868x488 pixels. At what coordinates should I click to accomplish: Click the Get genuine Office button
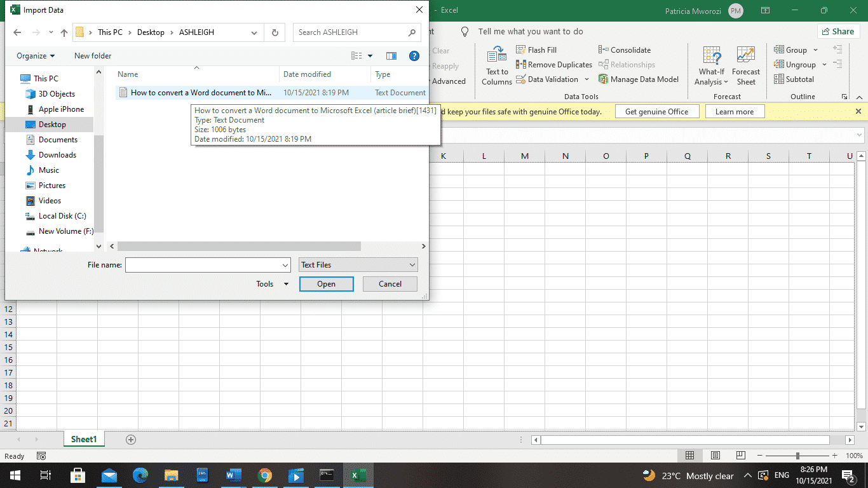coord(657,111)
